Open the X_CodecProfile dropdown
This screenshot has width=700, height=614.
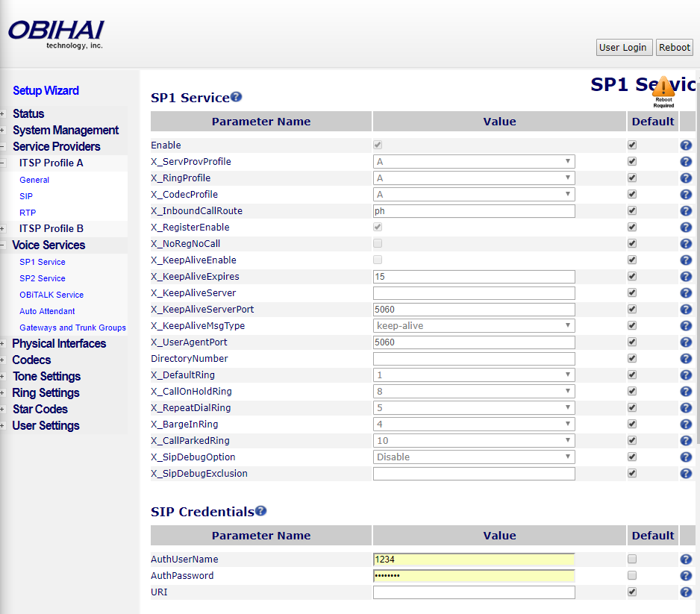474,195
